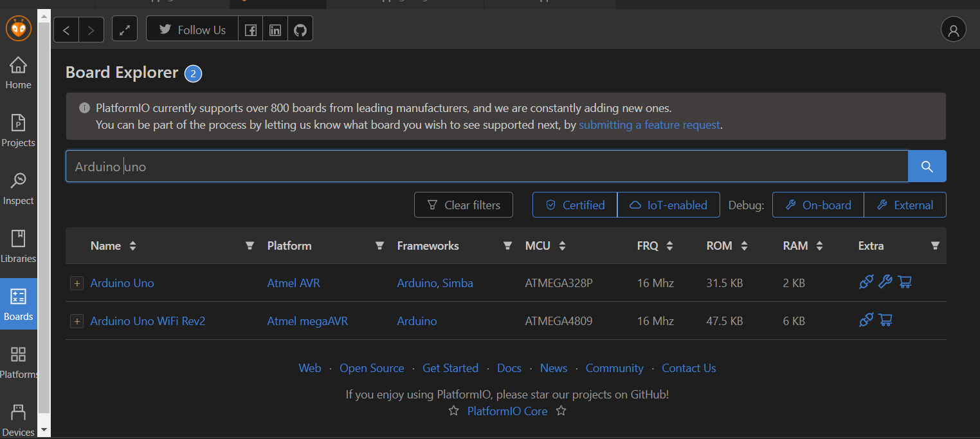980x439 pixels.
Task: Click the Clear filters button
Action: 463,205
